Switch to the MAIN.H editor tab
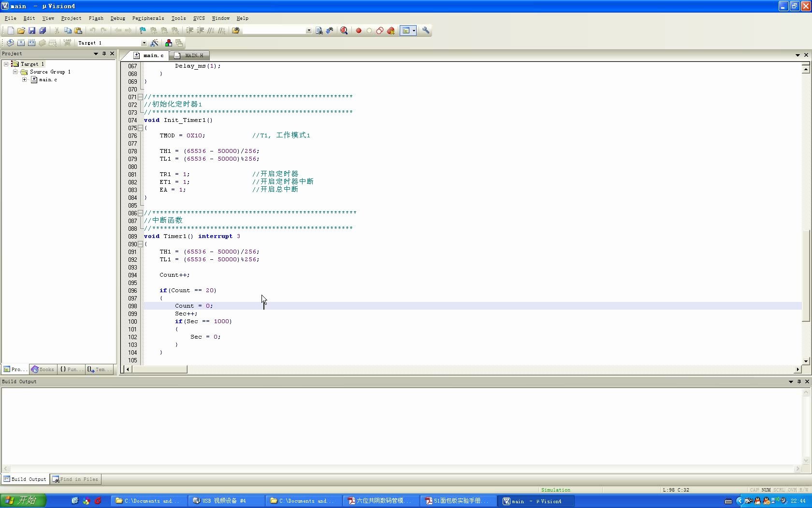812x508 pixels. (190, 55)
